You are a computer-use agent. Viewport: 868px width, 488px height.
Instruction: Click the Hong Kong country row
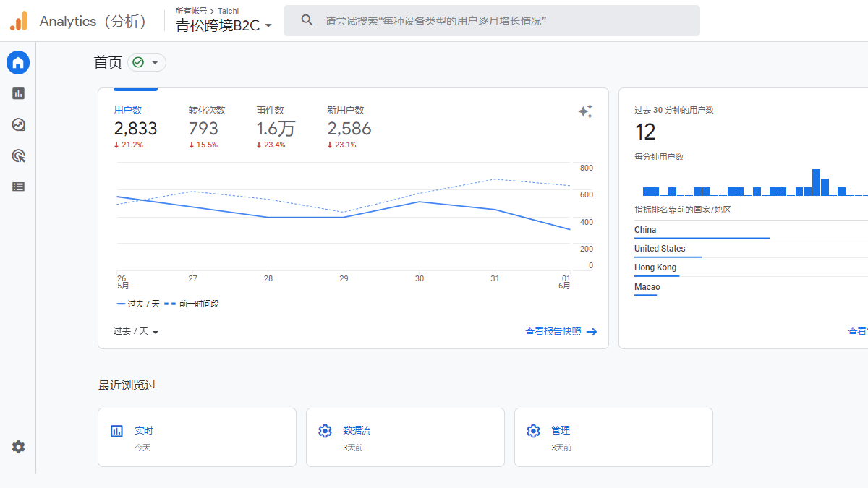coord(751,267)
